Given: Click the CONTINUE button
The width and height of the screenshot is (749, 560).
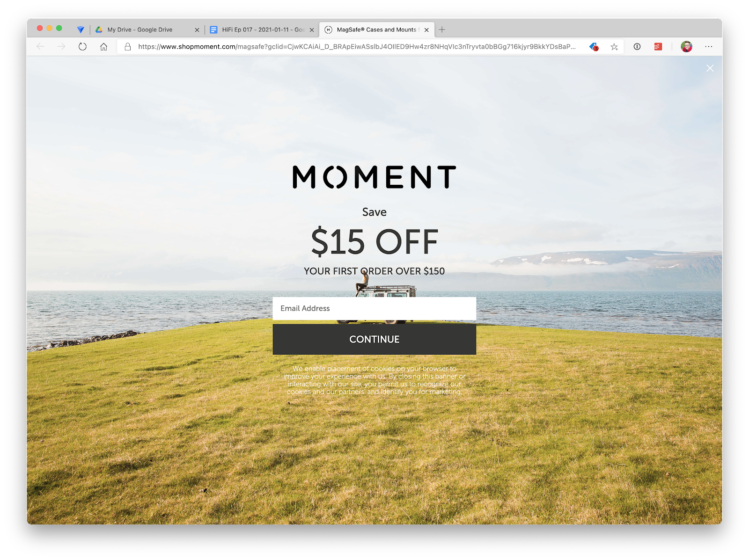Looking at the screenshot, I should (374, 339).
